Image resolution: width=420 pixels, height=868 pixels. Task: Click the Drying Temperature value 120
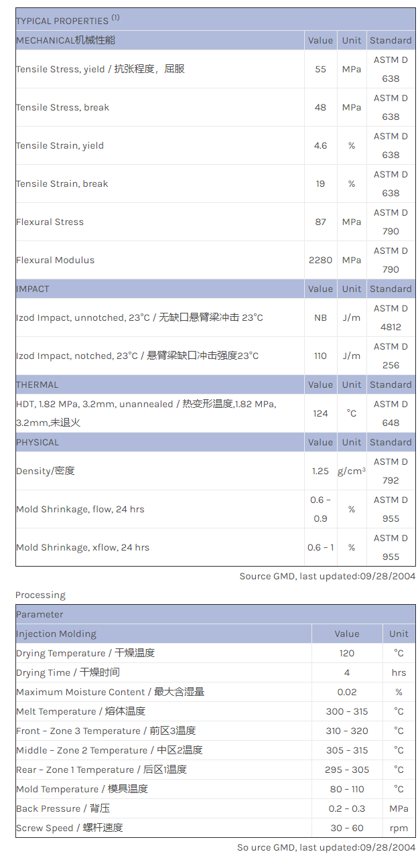coord(346,653)
